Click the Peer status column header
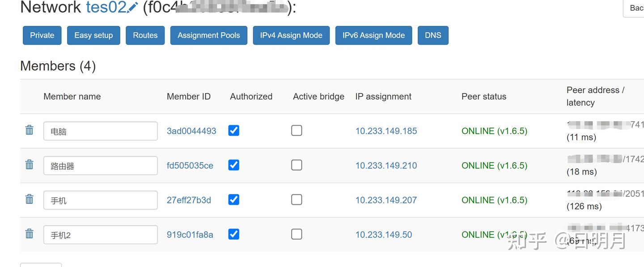 pos(484,96)
